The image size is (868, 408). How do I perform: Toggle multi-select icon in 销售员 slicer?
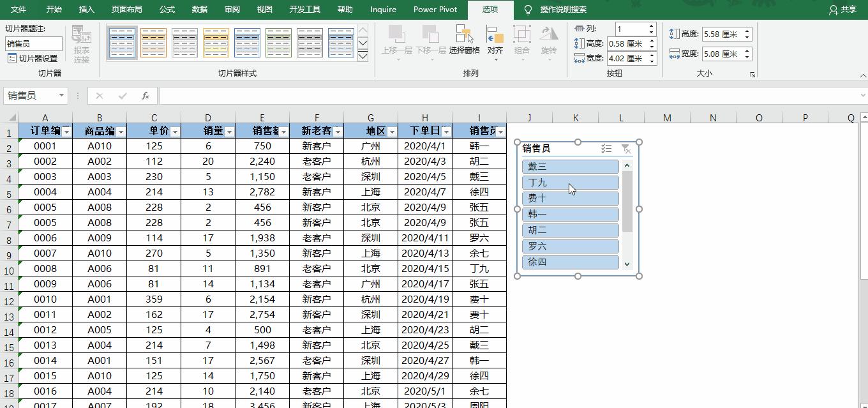tap(606, 148)
